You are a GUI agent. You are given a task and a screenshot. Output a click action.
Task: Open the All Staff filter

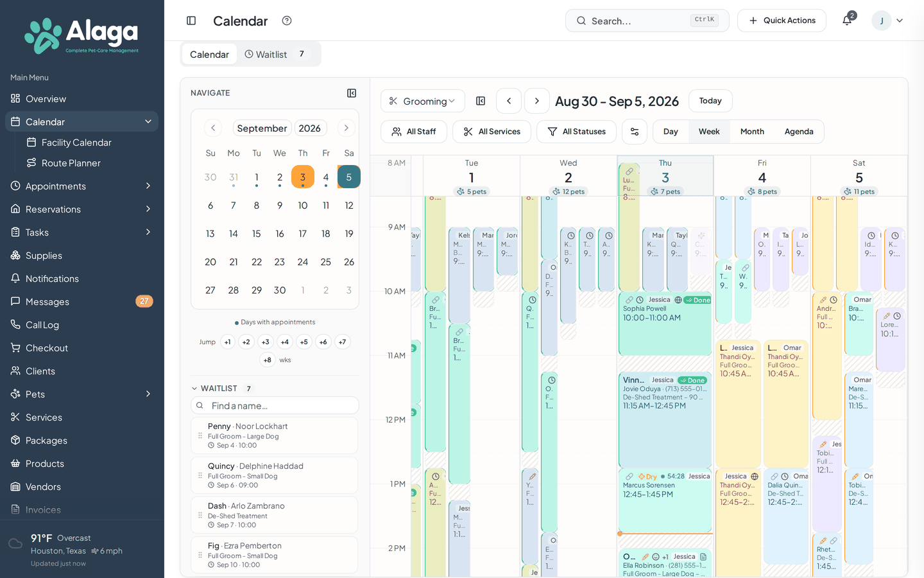pyautogui.click(x=414, y=132)
